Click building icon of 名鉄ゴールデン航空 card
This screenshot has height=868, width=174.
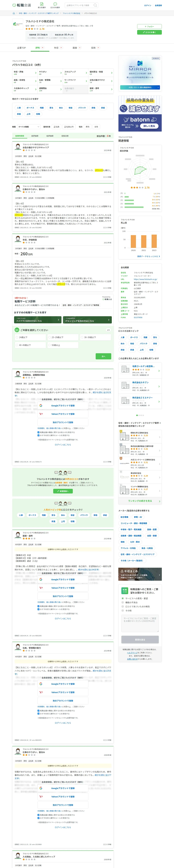pyautogui.click(x=125, y=369)
